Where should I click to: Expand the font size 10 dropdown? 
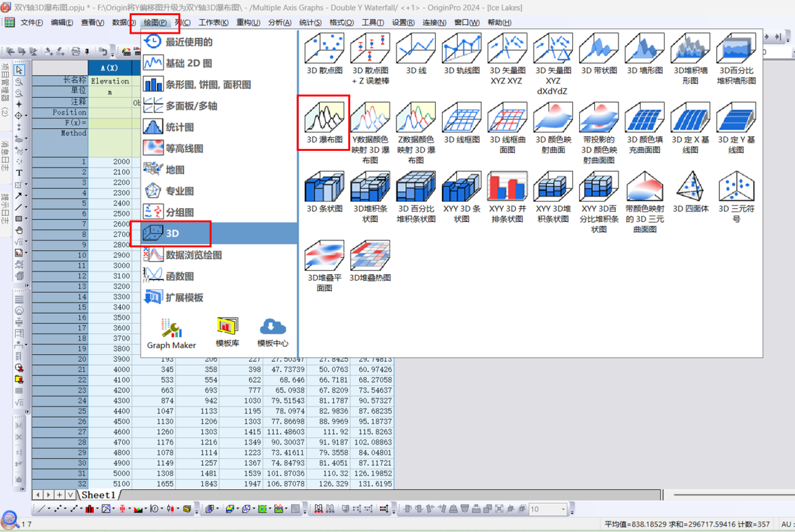563,509
